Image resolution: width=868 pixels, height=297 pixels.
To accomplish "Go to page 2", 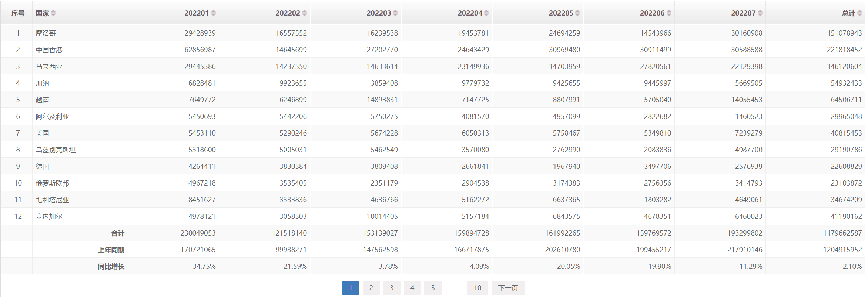I will click(x=371, y=288).
